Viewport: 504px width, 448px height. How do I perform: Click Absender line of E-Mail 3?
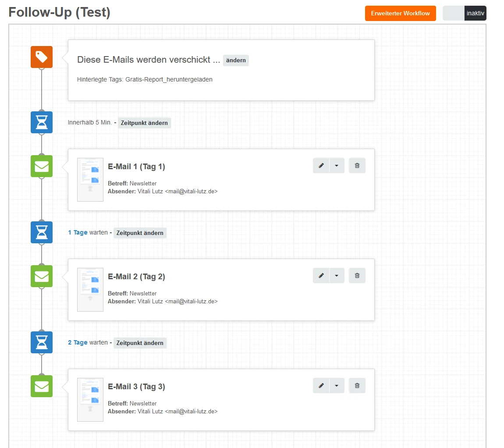point(163,411)
